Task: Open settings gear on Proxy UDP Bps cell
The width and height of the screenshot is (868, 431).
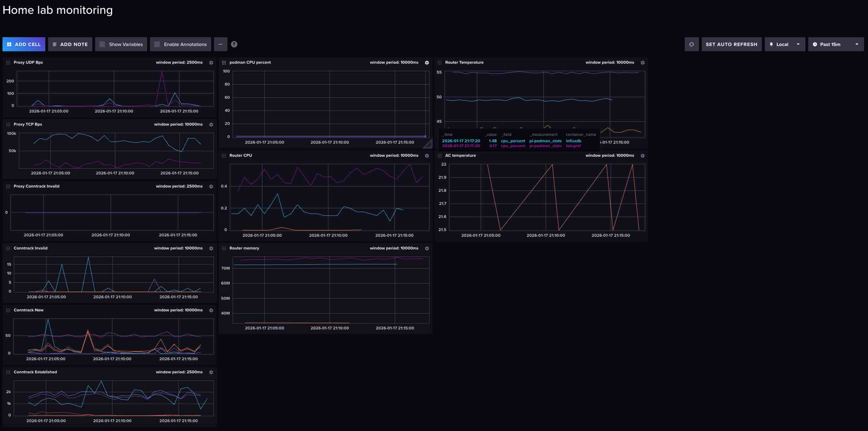Action: point(211,63)
